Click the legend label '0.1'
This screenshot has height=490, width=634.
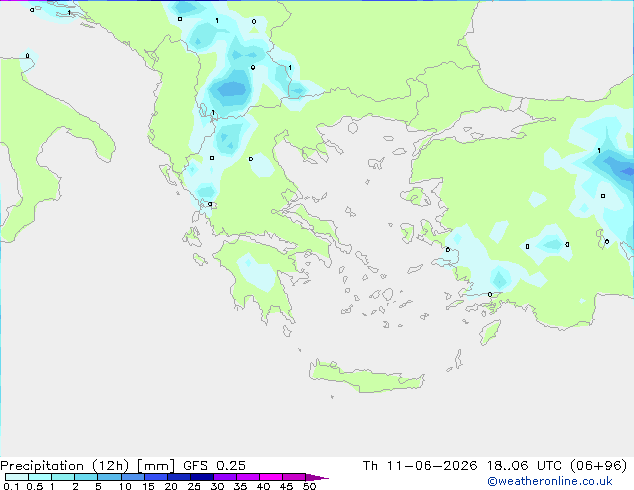[x=11, y=486]
